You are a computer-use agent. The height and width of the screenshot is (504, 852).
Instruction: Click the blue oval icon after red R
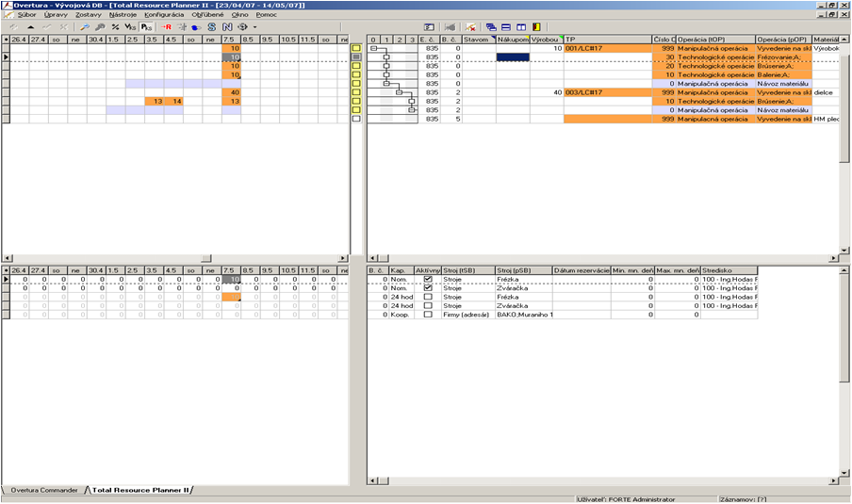[196, 27]
